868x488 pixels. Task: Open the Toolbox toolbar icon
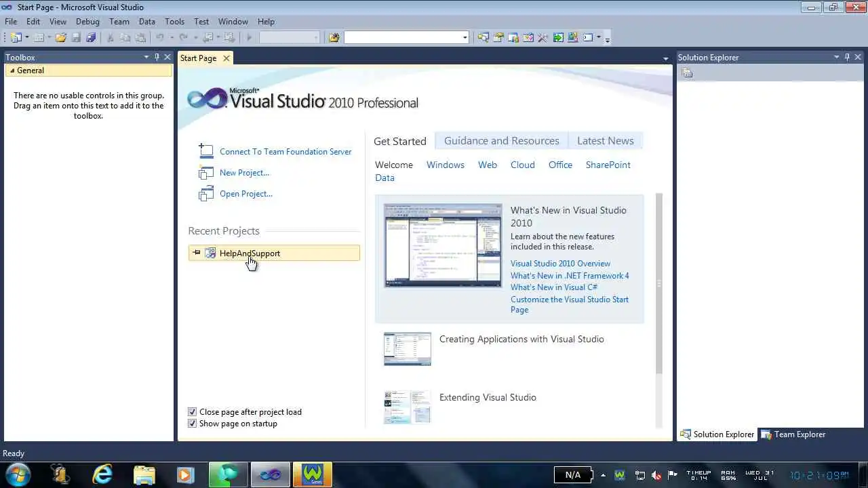pyautogui.click(x=543, y=38)
